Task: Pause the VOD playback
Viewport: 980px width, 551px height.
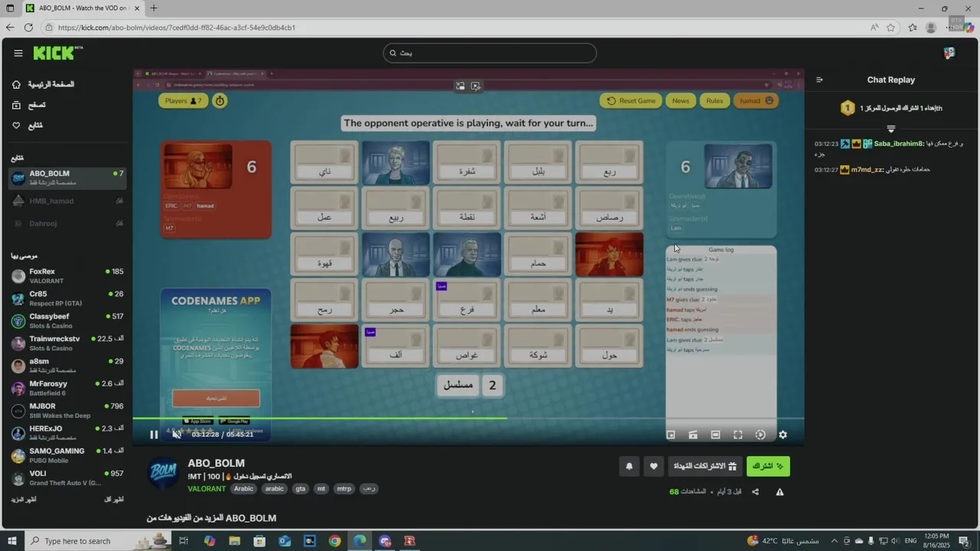Action: pos(153,435)
